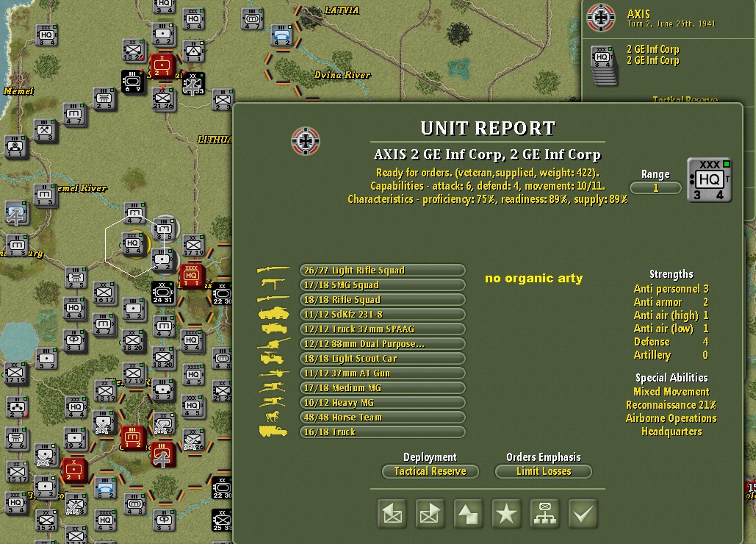The height and width of the screenshot is (544, 756).
Task: Select the red Soviet airborne unit counter
Action: click(162, 454)
